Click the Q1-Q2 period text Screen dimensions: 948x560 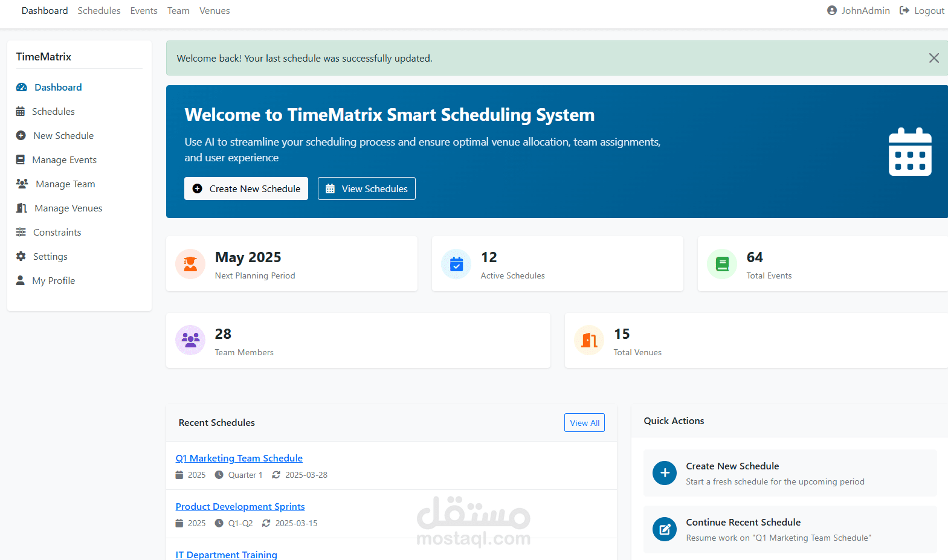(x=240, y=523)
